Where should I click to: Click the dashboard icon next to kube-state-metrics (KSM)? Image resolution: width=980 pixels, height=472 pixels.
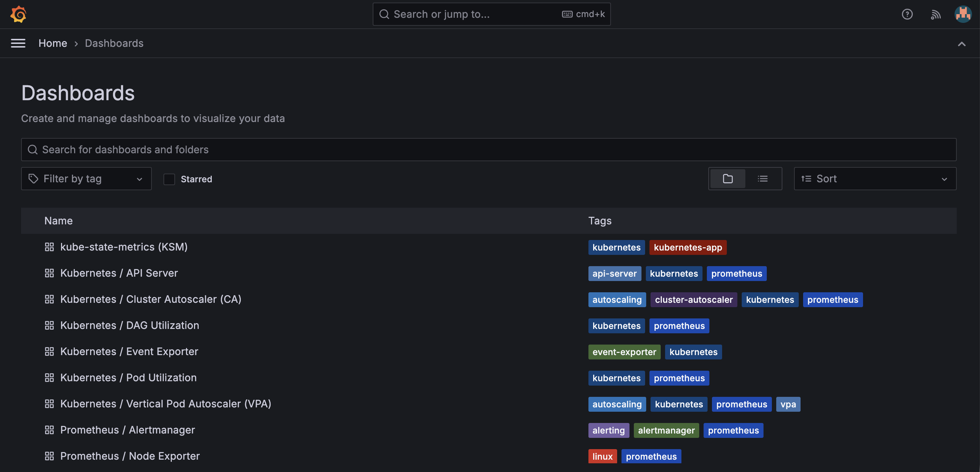pos(49,247)
